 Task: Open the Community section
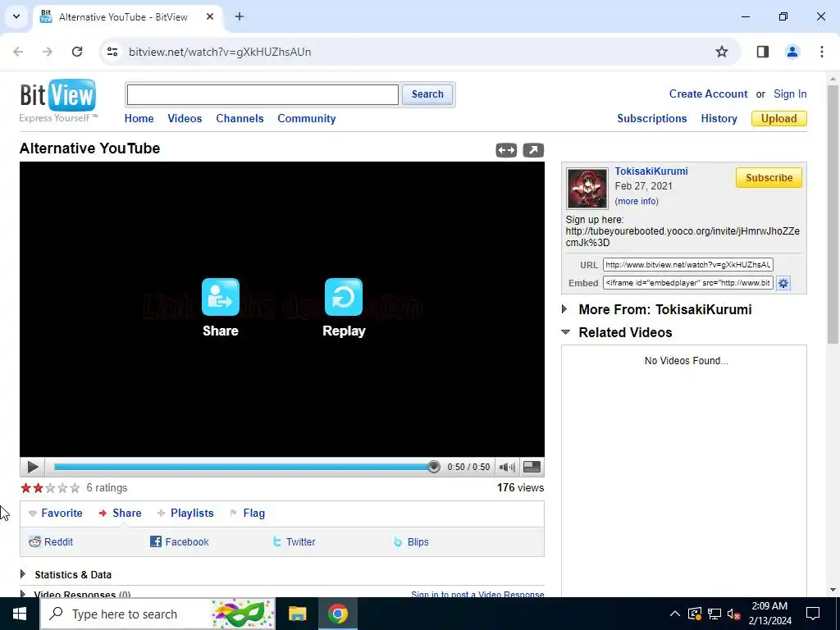[x=307, y=118]
